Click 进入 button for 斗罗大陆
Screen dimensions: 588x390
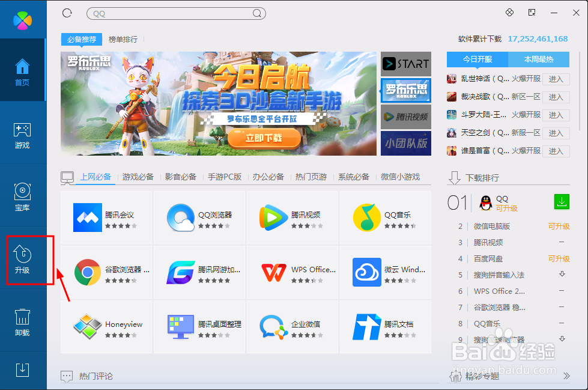(x=556, y=115)
